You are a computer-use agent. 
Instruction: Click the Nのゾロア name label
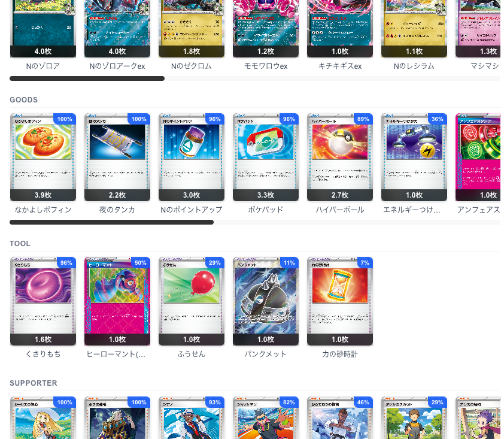pos(43,66)
